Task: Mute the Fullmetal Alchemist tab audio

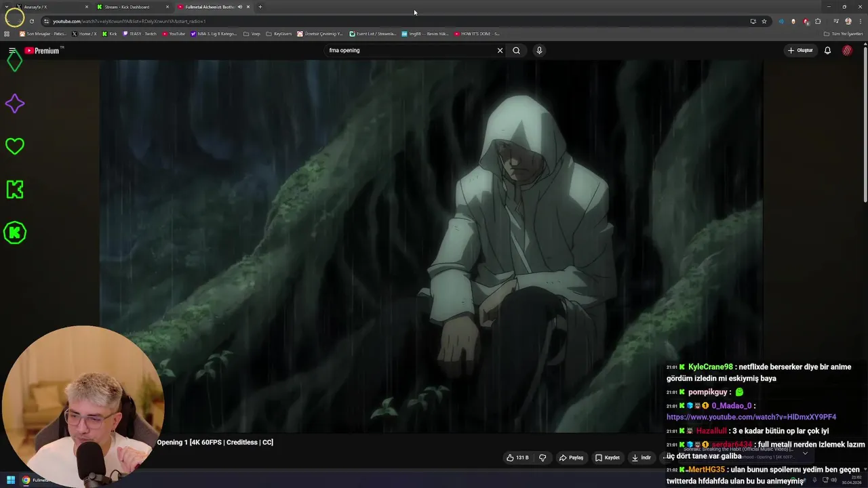Action: (x=239, y=7)
